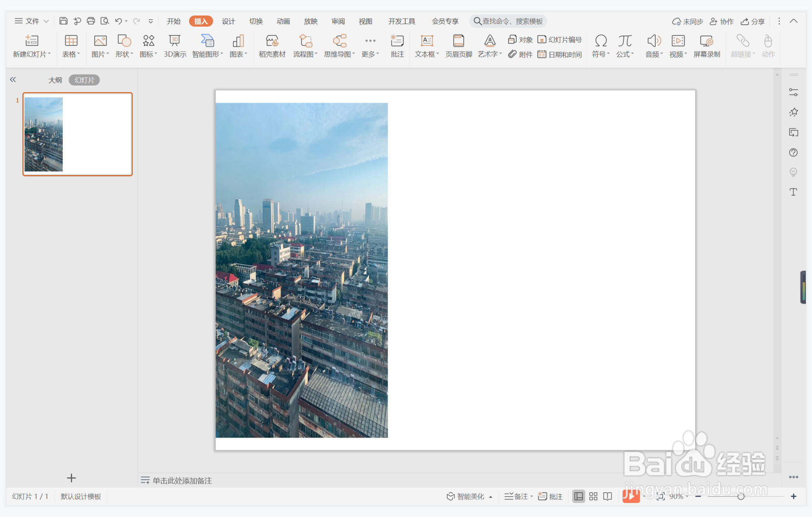812x517 pixels.
Task: Toggle notes pane via 备注 button
Action: [516, 496]
